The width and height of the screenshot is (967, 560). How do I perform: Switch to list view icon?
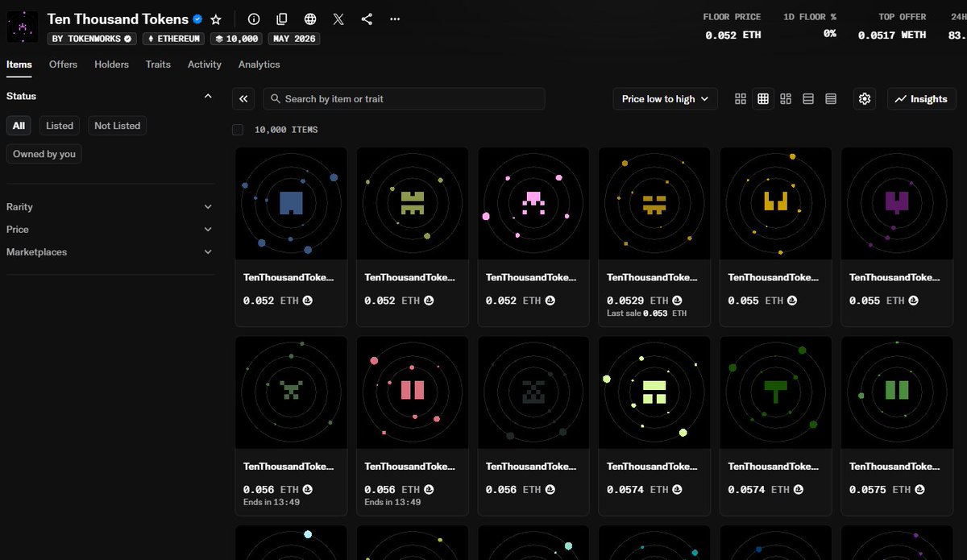click(x=808, y=99)
